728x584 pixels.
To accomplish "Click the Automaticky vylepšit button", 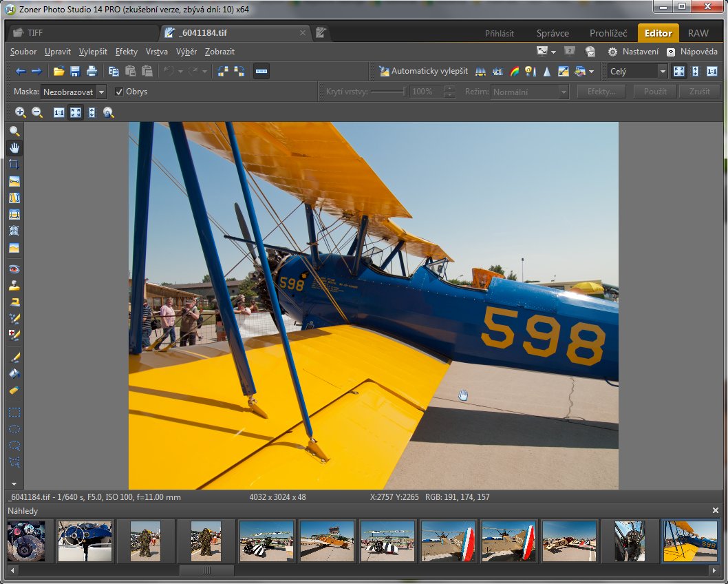I will [x=422, y=71].
